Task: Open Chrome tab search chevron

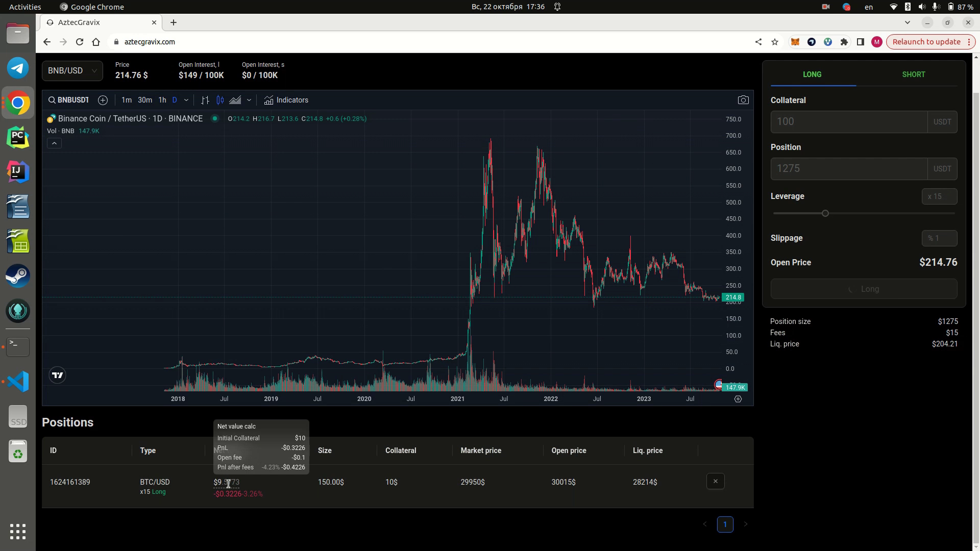Action: (x=907, y=22)
